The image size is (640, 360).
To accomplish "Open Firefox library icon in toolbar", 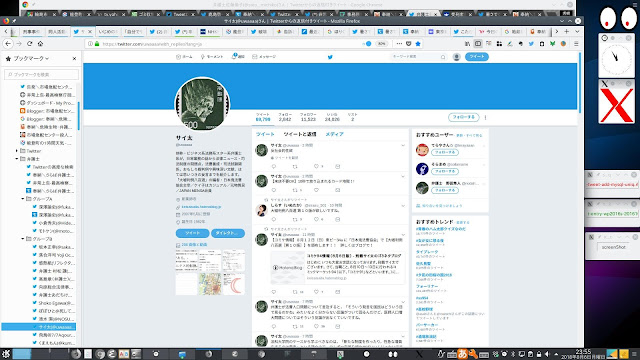I will [x=467, y=44].
